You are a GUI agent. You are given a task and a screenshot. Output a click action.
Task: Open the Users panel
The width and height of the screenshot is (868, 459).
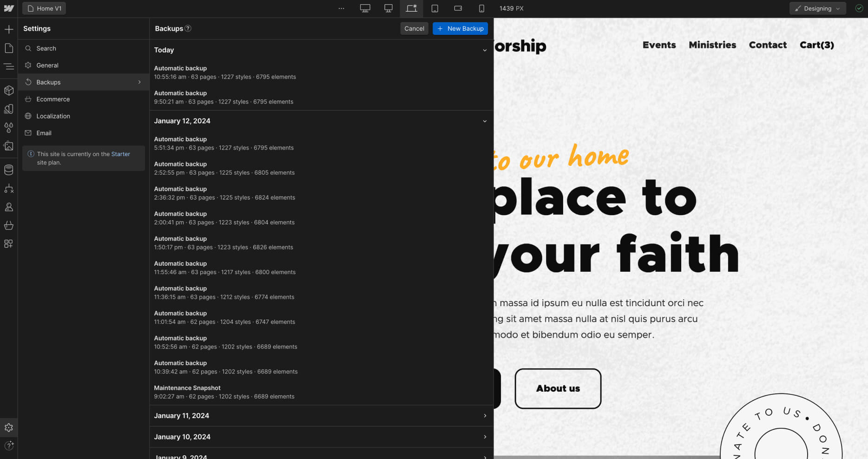9,207
